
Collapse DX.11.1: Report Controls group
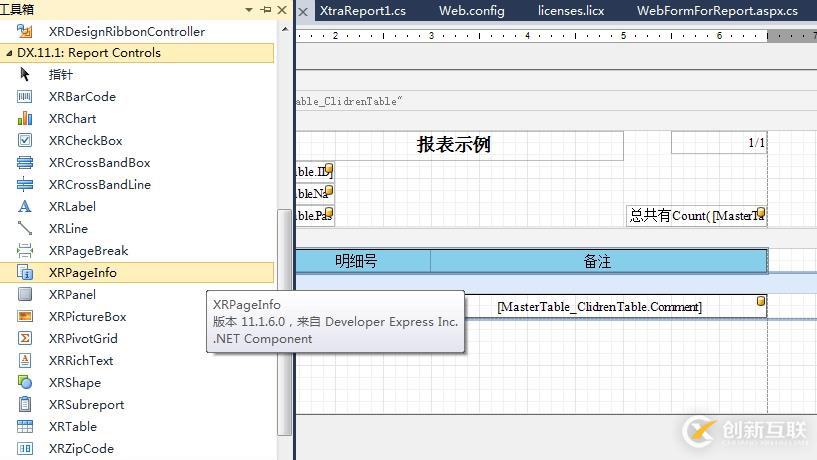click(x=9, y=53)
